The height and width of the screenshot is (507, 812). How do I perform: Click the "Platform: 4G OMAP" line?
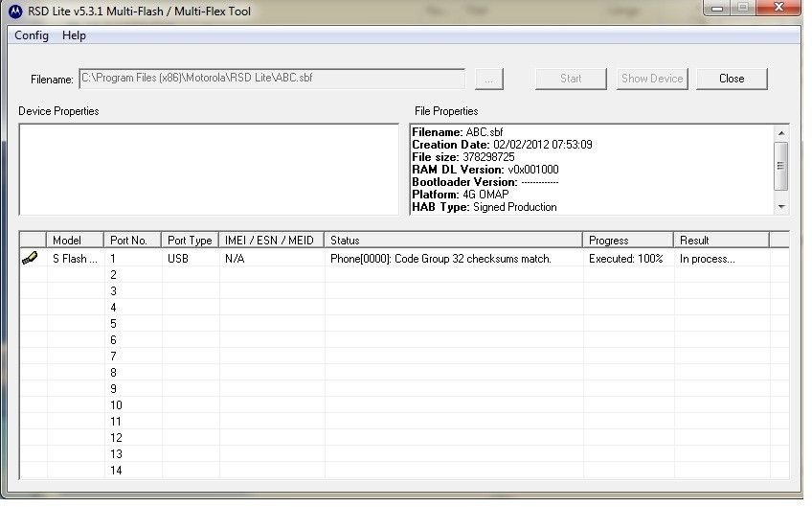tap(461, 195)
